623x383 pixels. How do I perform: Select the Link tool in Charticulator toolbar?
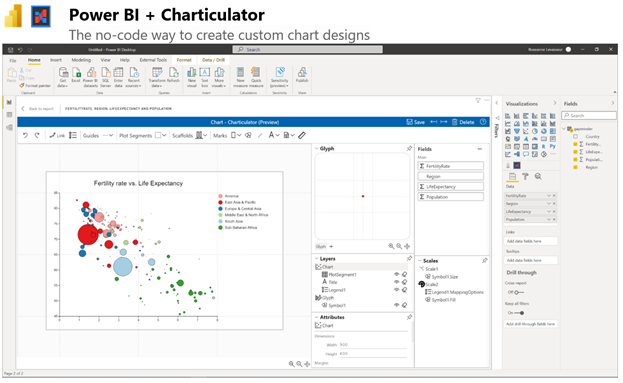pyautogui.click(x=57, y=135)
